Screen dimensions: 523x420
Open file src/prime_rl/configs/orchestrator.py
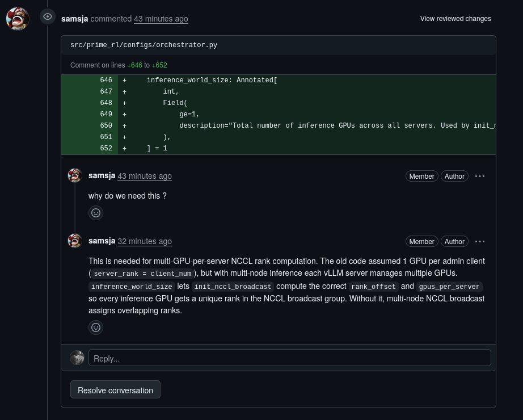[144, 45]
